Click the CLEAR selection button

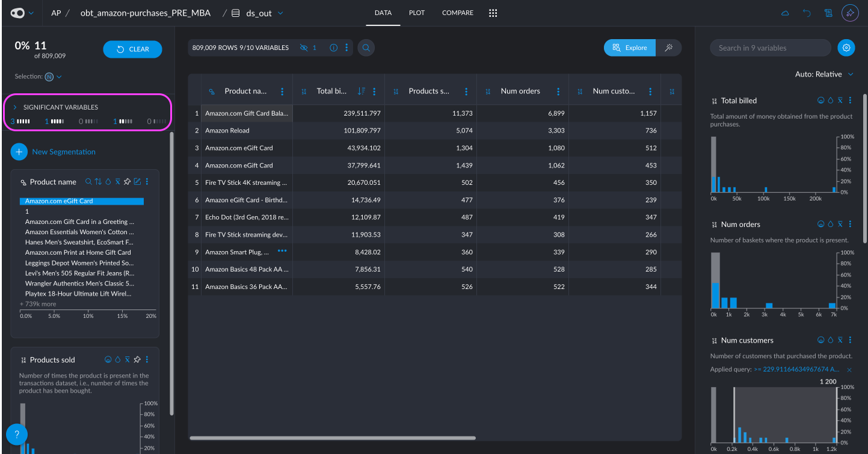pyautogui.click(x=132, y=49)
